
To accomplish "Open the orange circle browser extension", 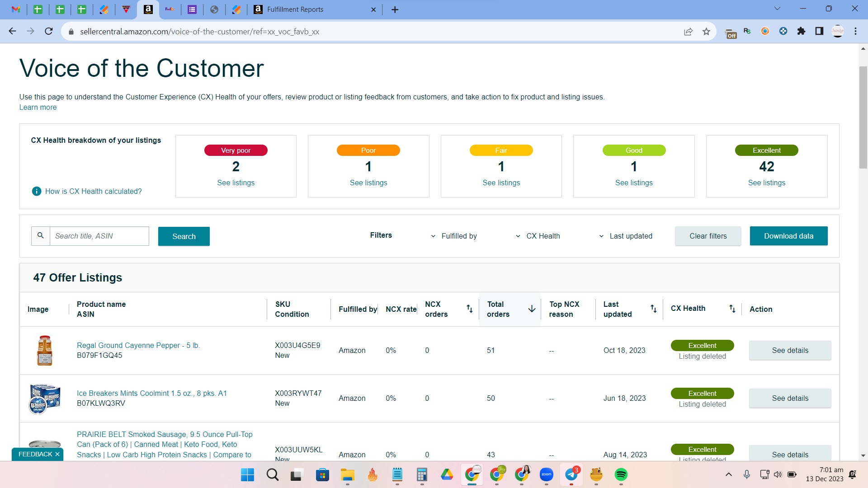I will pyautogui.click(x=765, y=31).
